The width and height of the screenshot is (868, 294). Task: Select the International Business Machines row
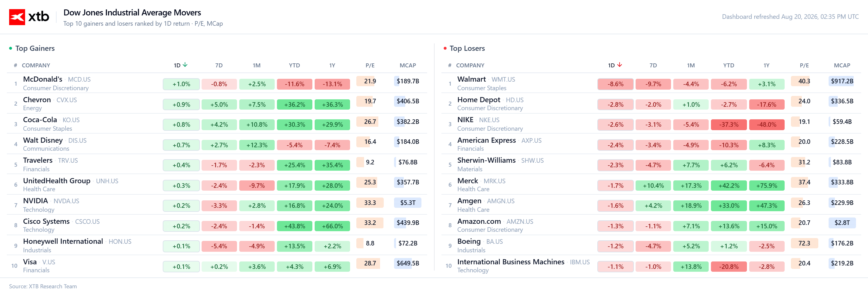(651, 266)
